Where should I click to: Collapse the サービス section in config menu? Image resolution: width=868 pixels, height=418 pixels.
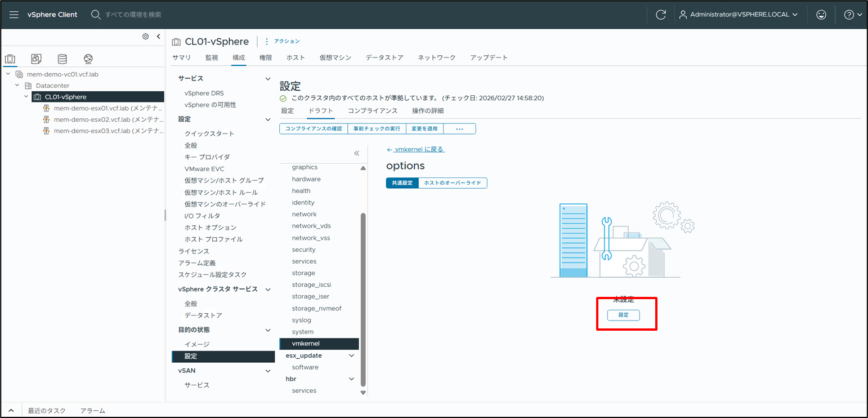[268, 79]
